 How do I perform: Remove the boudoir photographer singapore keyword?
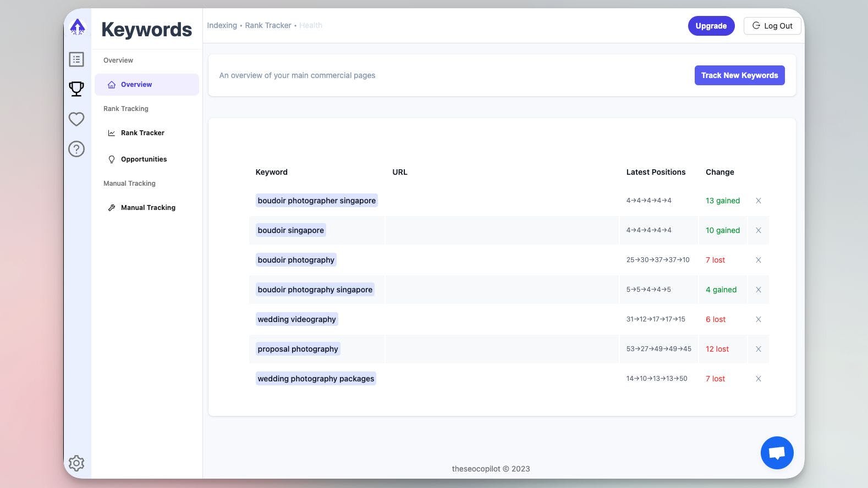[758, 201]
